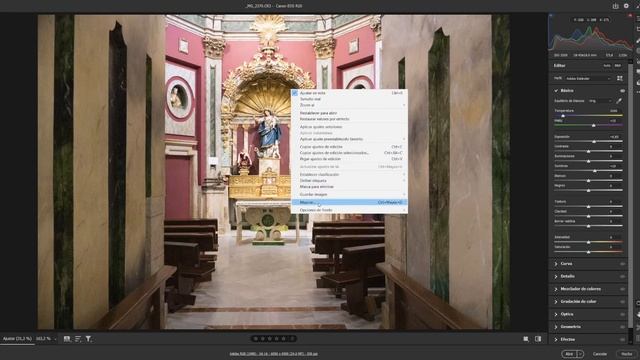Open 'Establecer clasificación' submenu
This screenshot has height=360, width=640.
coord(349,174)
